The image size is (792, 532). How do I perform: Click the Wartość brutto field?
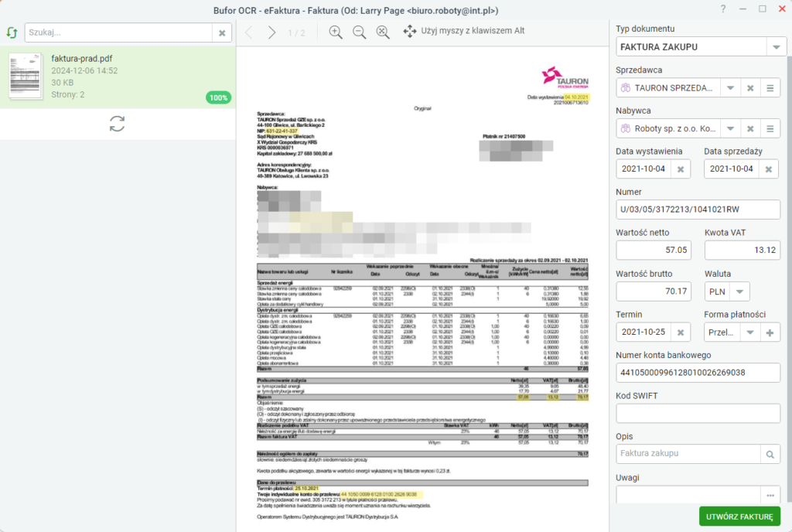click(x=654, y=292)
